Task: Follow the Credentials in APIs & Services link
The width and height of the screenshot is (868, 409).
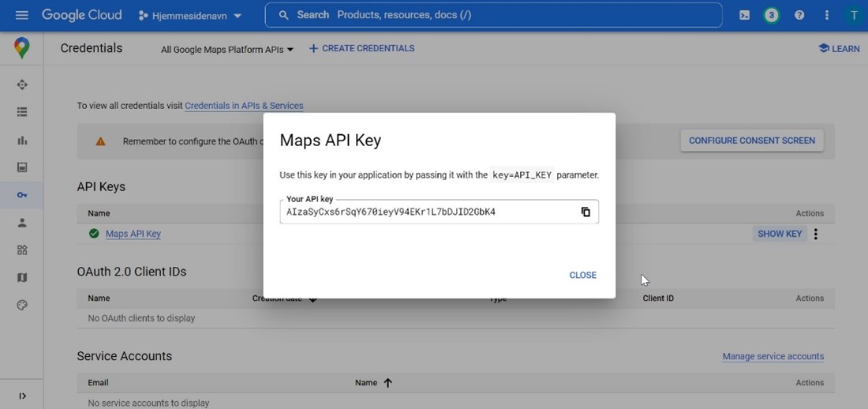Action: tap(244, 105)
